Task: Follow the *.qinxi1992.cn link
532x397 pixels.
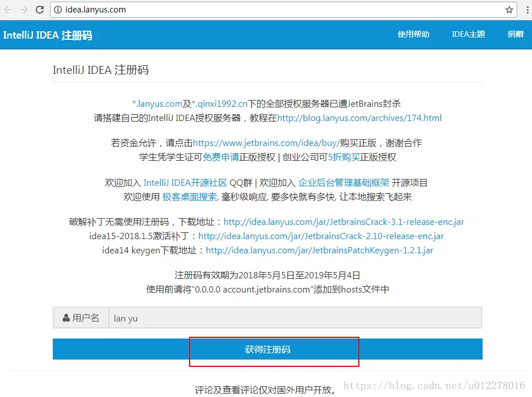Action: coord(220,103)
